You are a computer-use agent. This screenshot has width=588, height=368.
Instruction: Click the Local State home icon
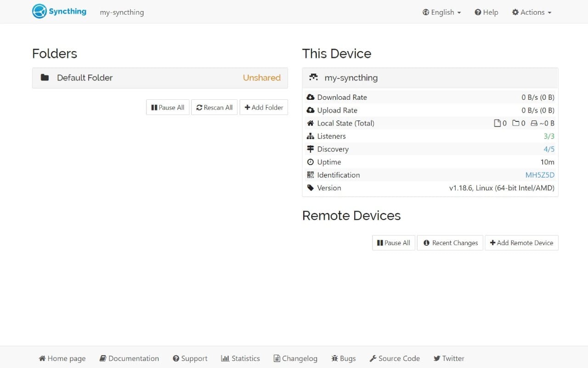pyautogui.click(x=311, y=123)
